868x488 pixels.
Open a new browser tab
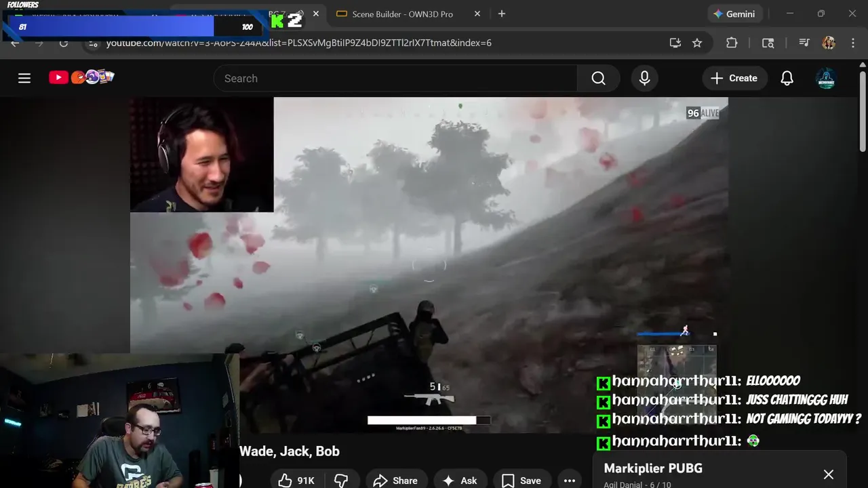click(x=502, y=14)
